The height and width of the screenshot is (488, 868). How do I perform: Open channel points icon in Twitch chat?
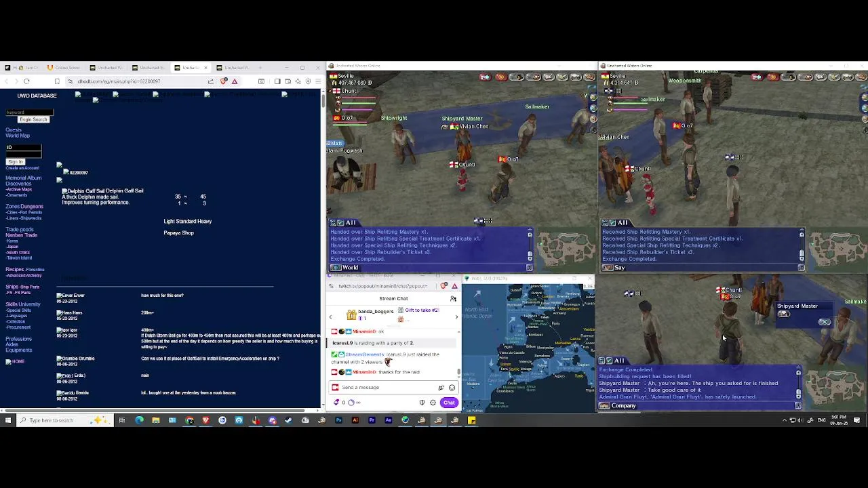coord(351,403)
